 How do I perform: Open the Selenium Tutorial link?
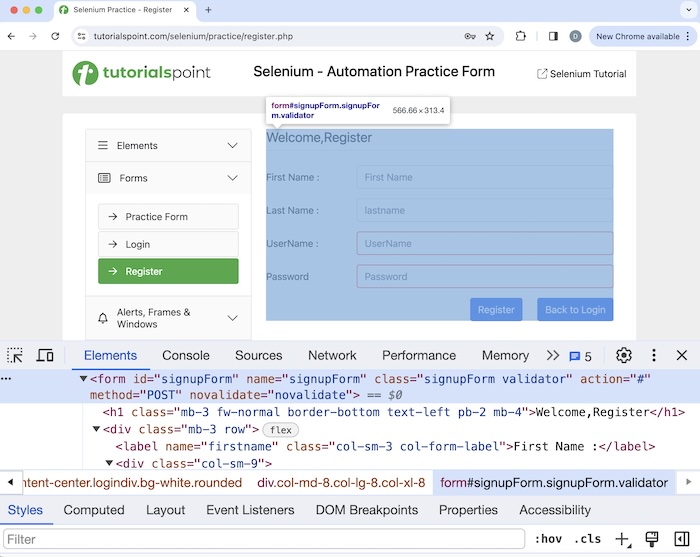581,74
